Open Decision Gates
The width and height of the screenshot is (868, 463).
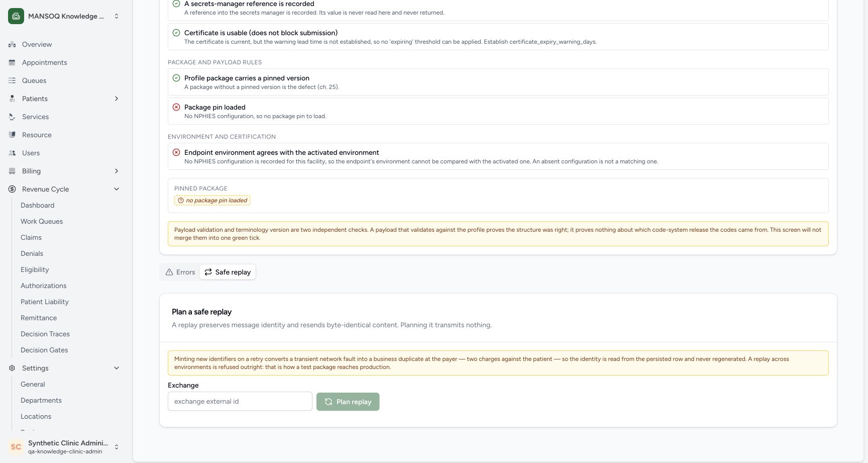(x=44, y=350)
